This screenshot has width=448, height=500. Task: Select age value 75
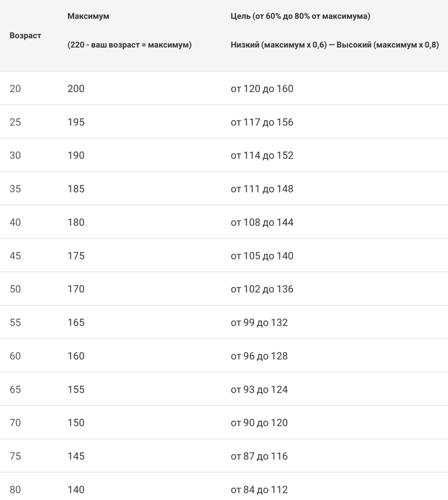(15, 456)
